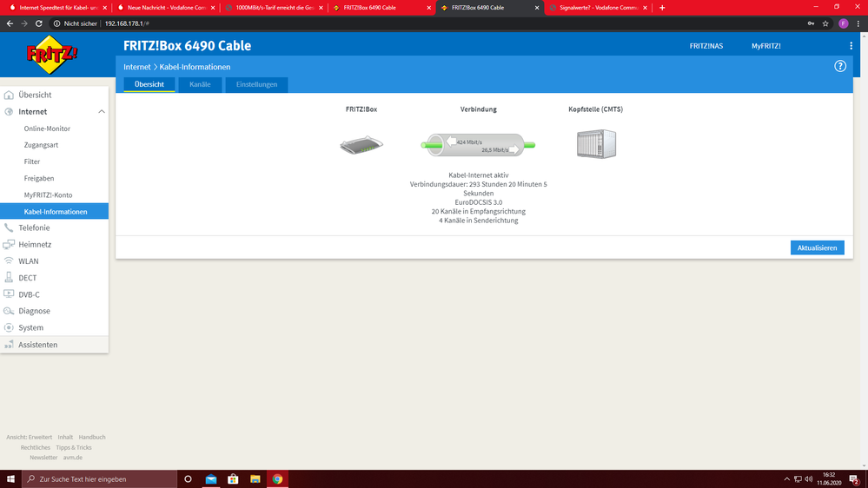Click the FRITZ!Box router image
Screen dimensions: 868x488
click(x=361, y=145)
